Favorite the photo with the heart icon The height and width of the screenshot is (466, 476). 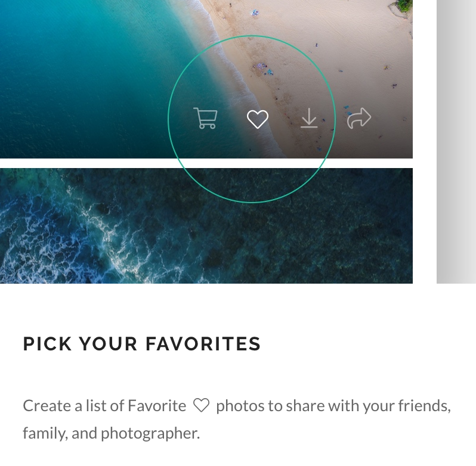click(258, 119)
